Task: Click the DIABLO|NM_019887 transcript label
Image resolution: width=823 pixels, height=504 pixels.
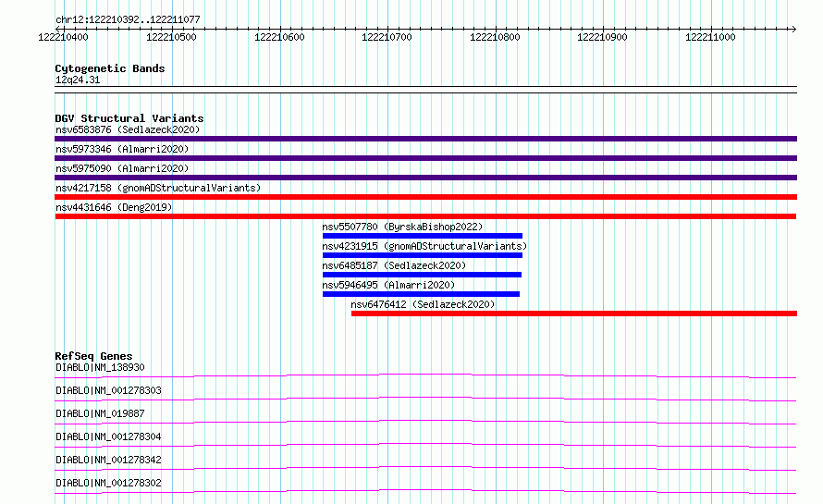Action: pyautogui.click(x=100, y=413)
